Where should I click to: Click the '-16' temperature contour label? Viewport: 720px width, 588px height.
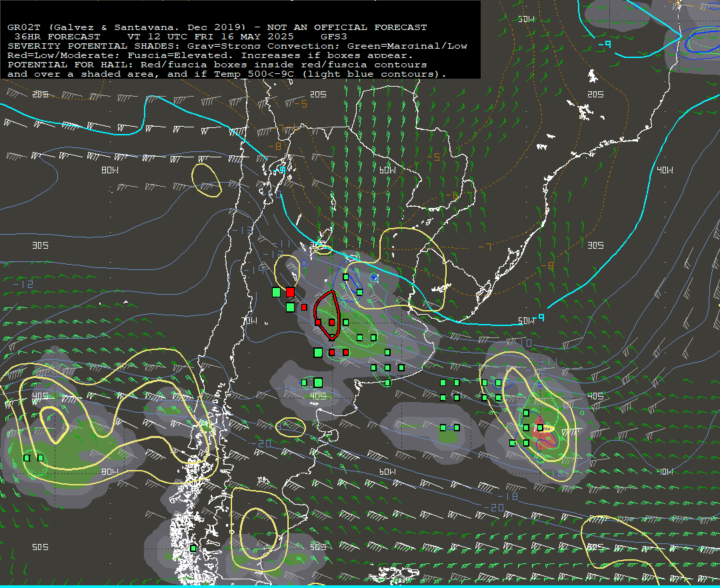coord(286,389)
